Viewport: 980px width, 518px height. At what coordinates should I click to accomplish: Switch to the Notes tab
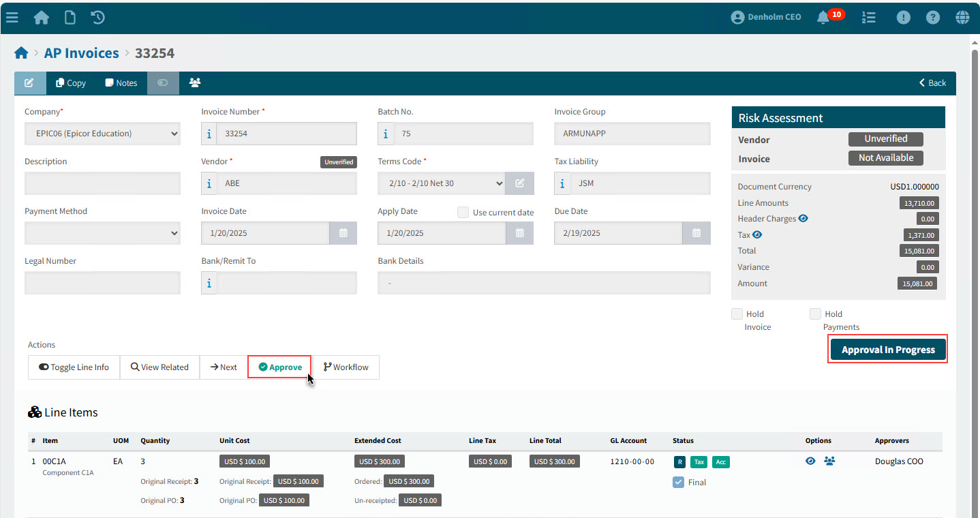point(121,82)
